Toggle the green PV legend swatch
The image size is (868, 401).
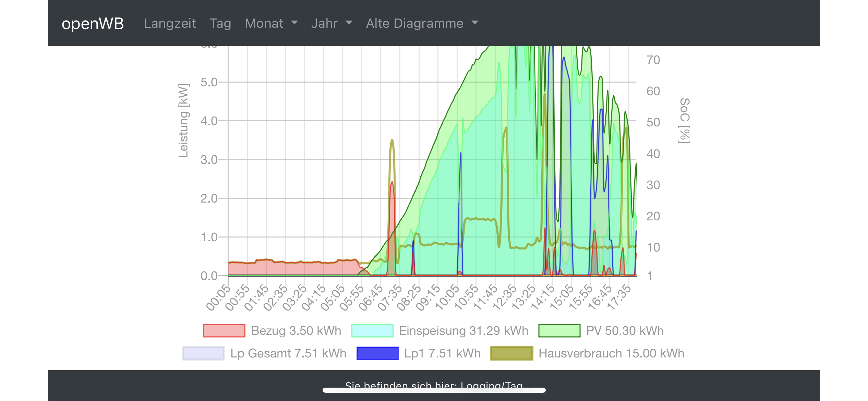[559, 331]
